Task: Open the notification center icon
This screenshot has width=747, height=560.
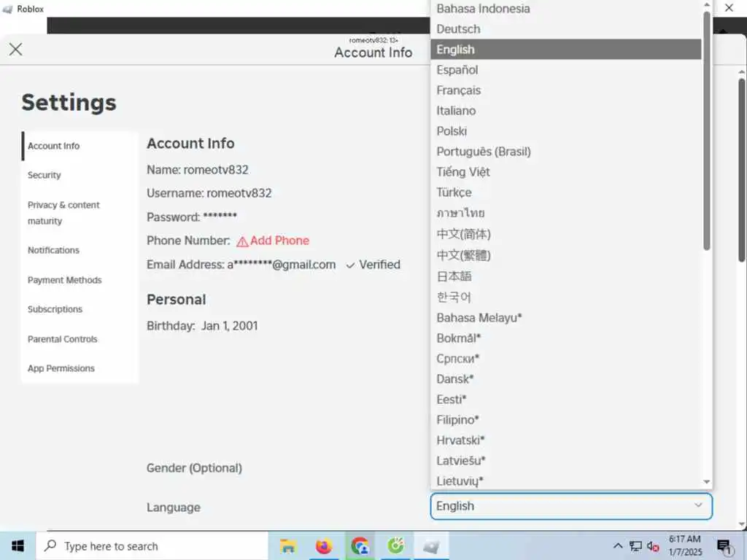Action: pyautogui.click(x=724, y=547)
